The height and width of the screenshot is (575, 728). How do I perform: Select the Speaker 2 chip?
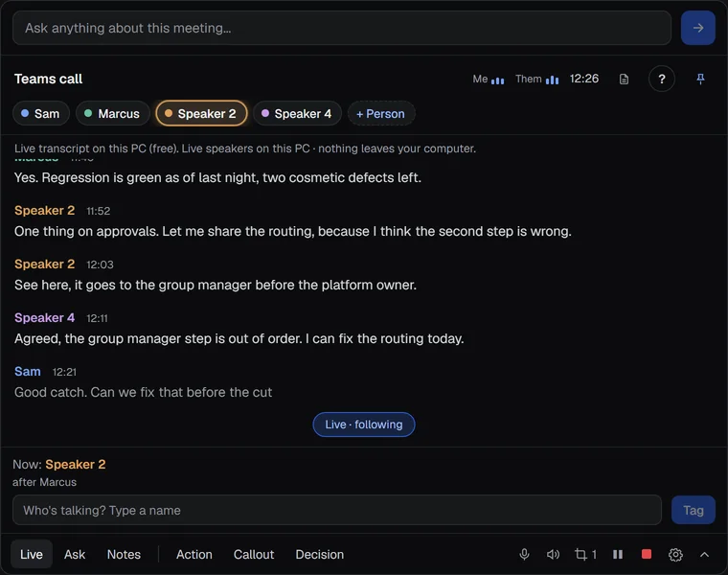[201, 113]
